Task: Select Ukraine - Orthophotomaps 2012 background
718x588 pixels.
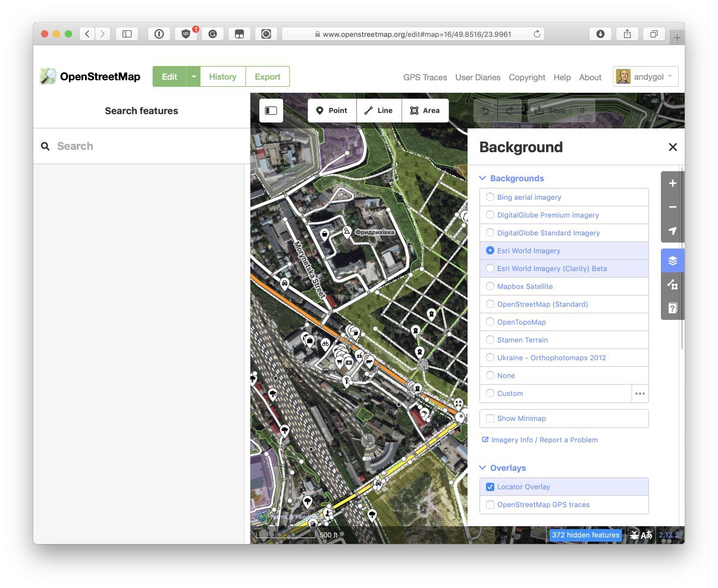Action: tap(564, 358)
